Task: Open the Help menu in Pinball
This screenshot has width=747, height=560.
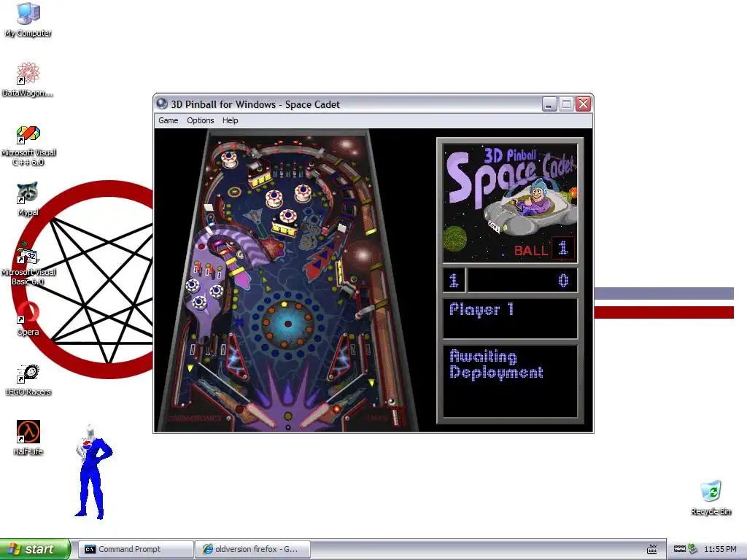Action: (230, 120)
